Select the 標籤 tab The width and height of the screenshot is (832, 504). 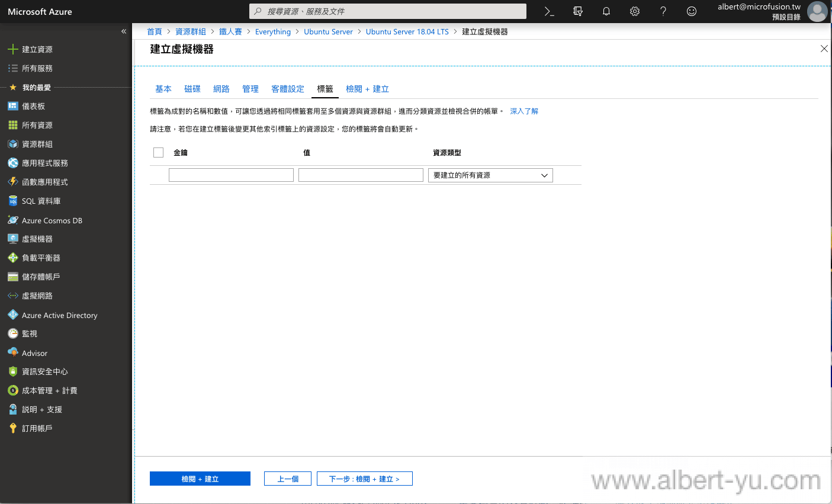(325, 89)
